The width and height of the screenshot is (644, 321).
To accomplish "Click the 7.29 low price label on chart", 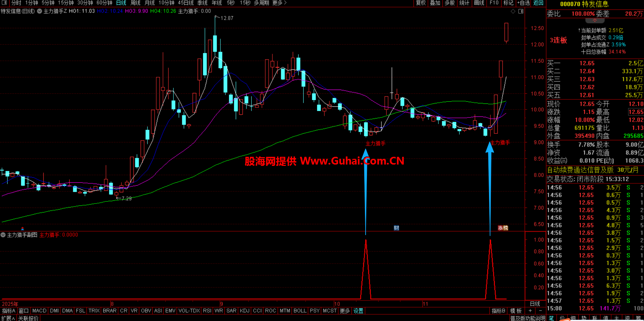I will [126, 198].
